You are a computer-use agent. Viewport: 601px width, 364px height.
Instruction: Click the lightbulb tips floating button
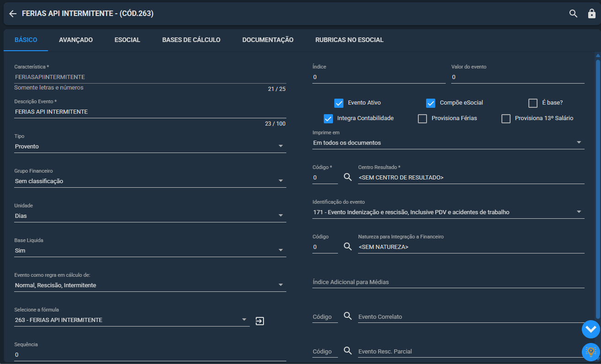[x=591, y=352]
